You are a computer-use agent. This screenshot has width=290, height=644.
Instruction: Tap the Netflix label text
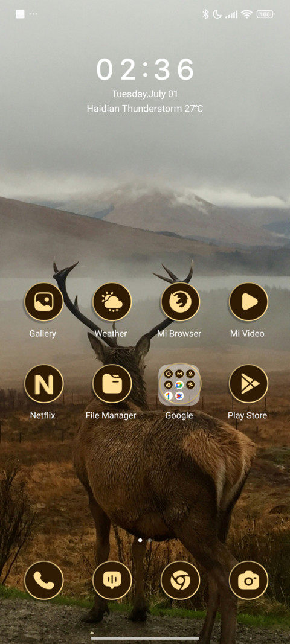tap(42, 415)
